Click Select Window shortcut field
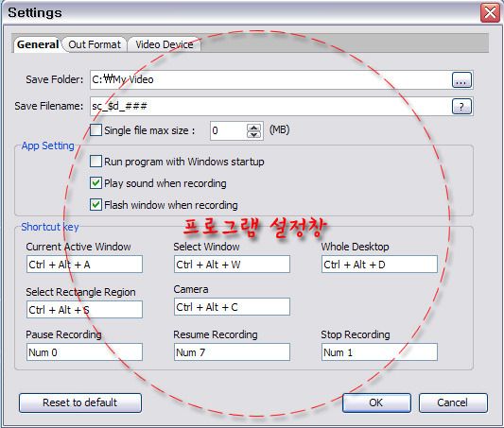Viewport: 504px width, 428px height. (x=232, y=265)
